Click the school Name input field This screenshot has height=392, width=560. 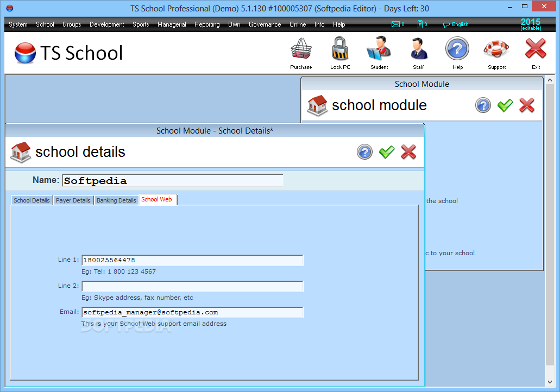coord(173,181)
